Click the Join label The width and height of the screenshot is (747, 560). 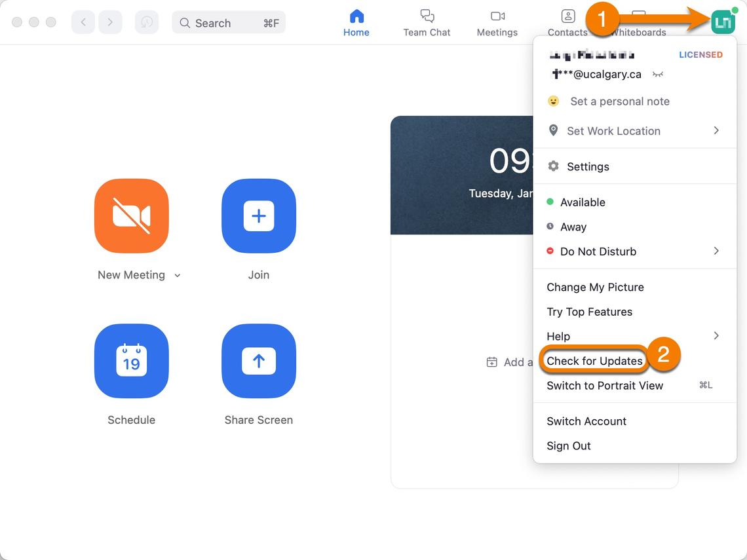click(259, 275)
